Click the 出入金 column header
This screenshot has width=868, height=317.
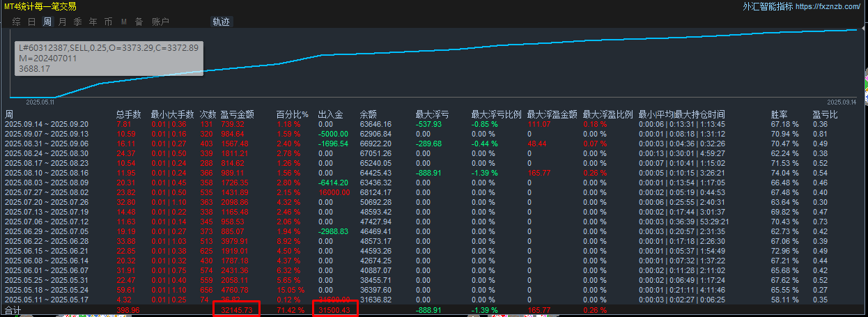(330, 114)
